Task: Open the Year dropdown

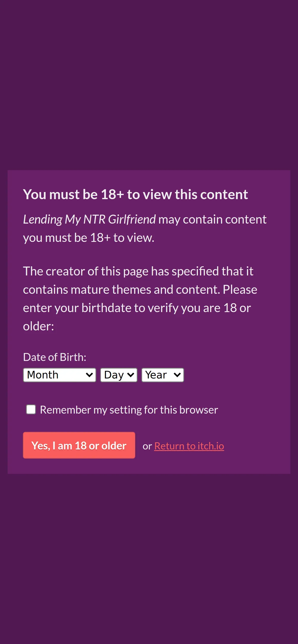Action: click(162, 375)
